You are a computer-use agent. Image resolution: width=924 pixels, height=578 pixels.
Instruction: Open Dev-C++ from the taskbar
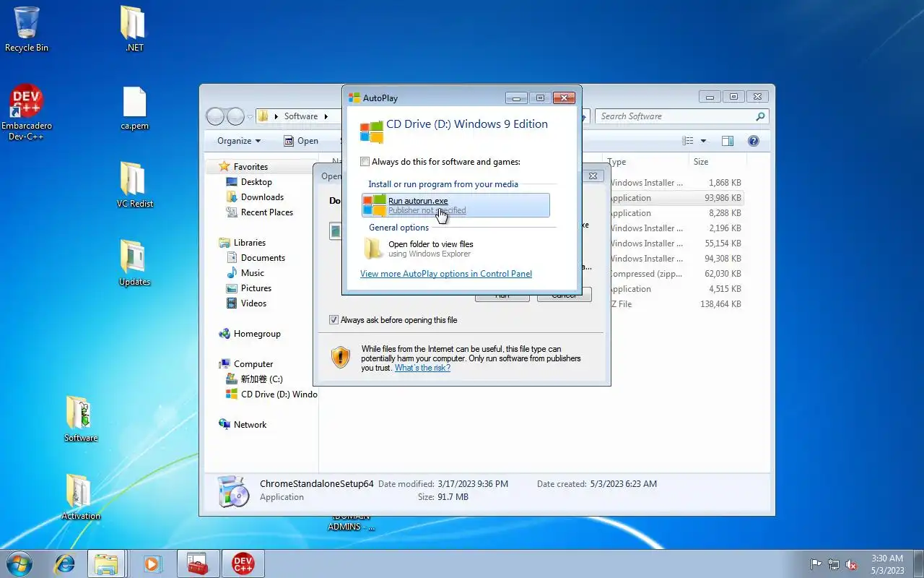[243, 564]
